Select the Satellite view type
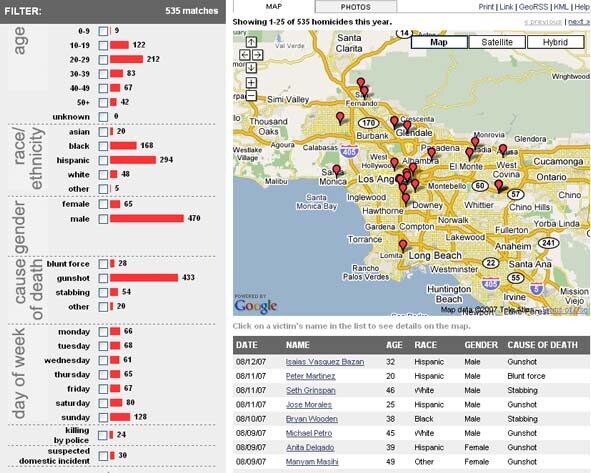Viewport: 591px width, 473px height. pos(497,42)
